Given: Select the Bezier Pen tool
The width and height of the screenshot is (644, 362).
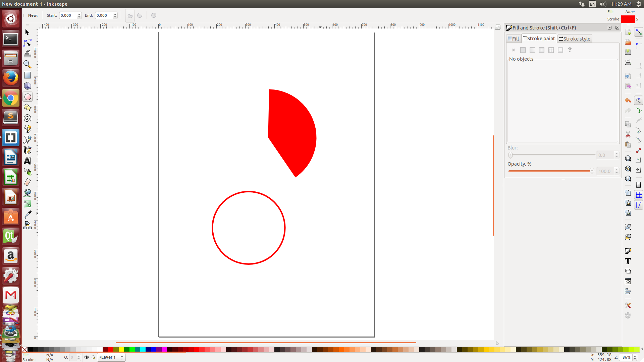Looking at the screenshot, I should tap(28, 139).
